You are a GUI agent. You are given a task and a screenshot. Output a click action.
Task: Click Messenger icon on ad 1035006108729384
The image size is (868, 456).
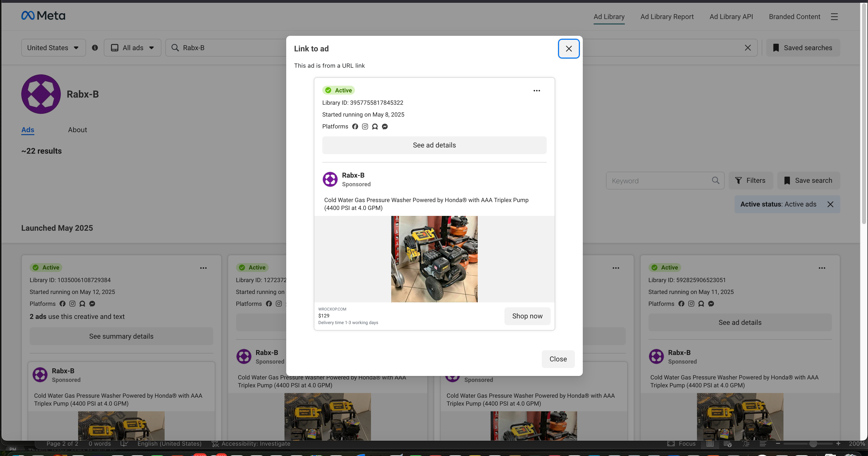tap(92, 304)
